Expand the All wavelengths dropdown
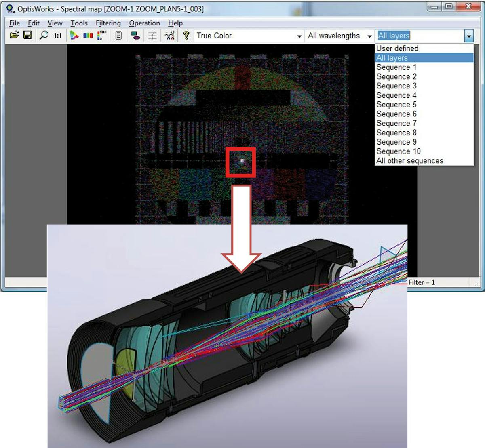 369,36
